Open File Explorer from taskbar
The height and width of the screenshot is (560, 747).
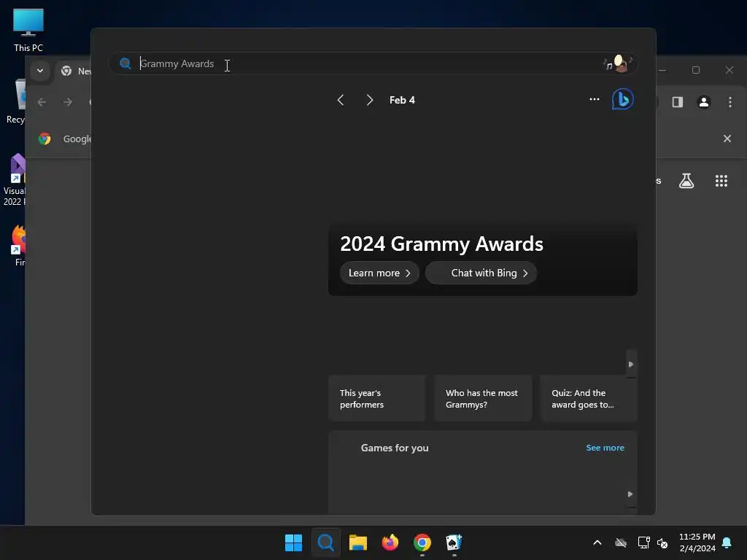357,542
